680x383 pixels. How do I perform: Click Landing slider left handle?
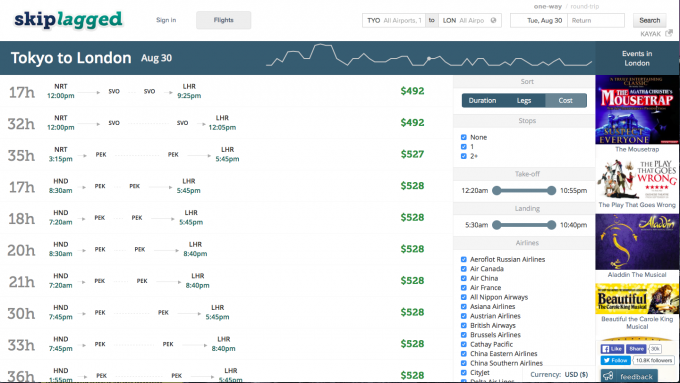497,225
